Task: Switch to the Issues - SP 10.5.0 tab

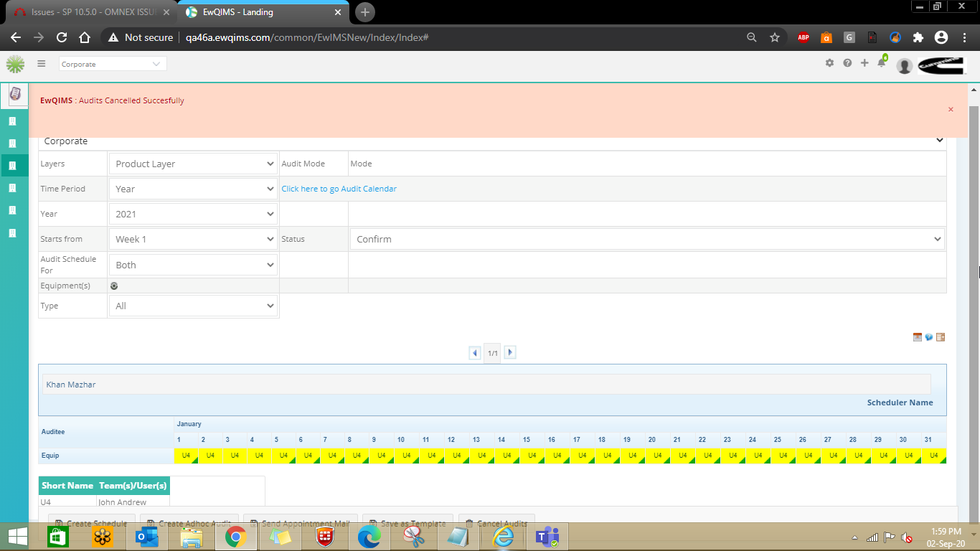Action: tap(92, 12)
